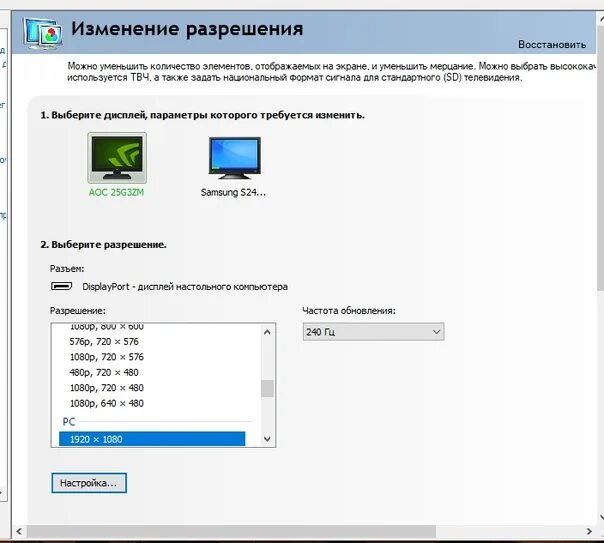The height and width of the screenshot is (543, 604).
Task: Select the Samsung S24 display icon
Action: click(x=235, y=158)
